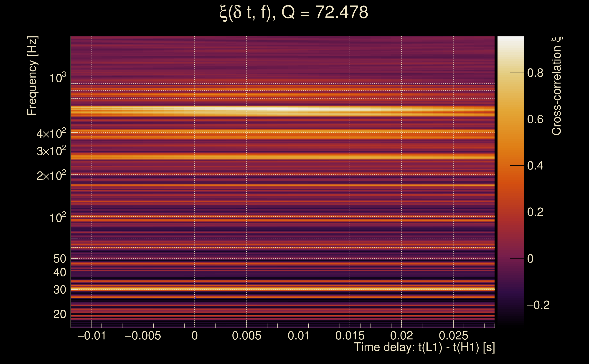589x364 pixels.
Task: Click the −0.2 colorbar tick label
Action: point(538,305)
